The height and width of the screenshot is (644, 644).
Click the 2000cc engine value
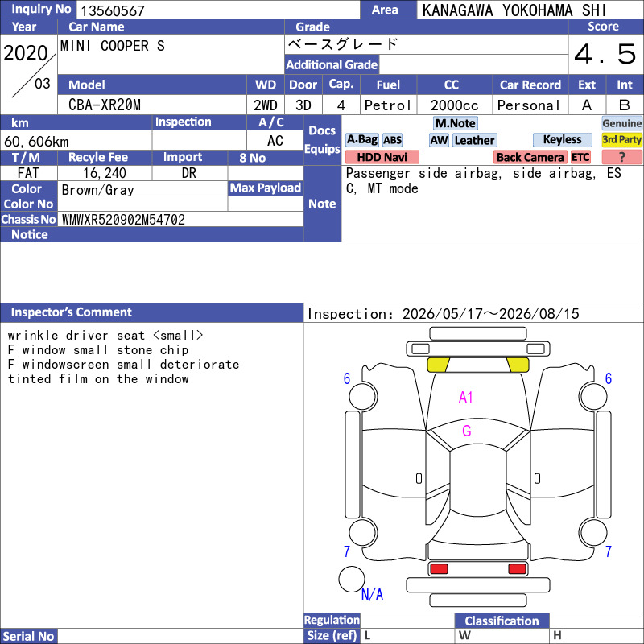[454, 105]
